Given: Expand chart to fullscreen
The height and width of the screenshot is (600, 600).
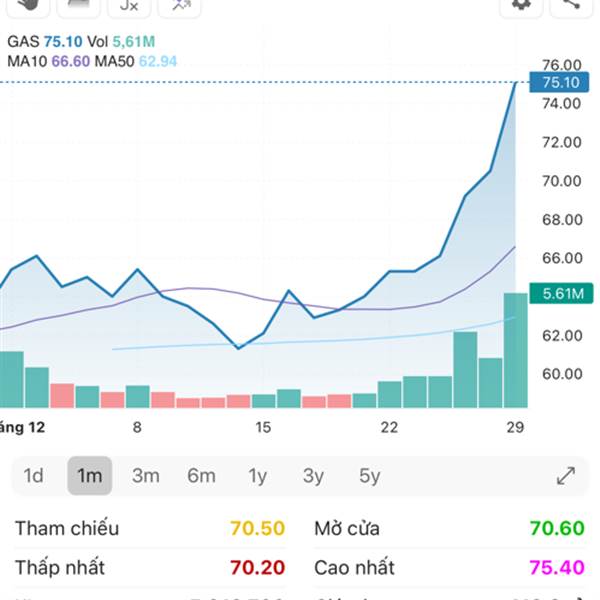Looking at the screenshot, I should tap(566, 476).
